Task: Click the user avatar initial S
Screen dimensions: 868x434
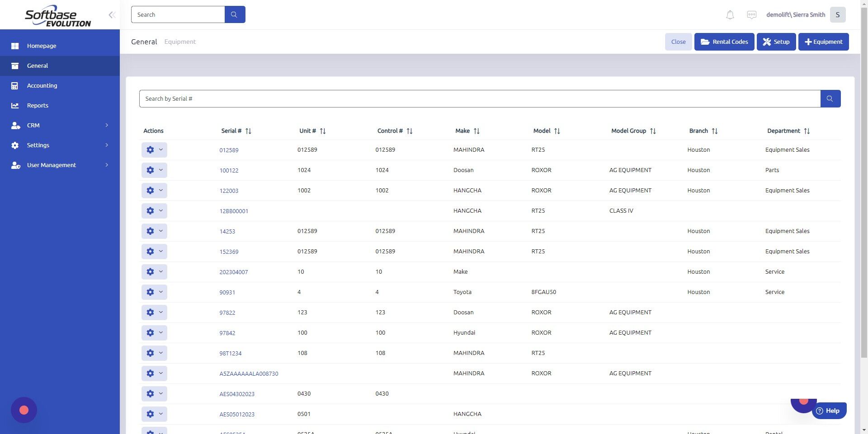Action: [838, 14]
